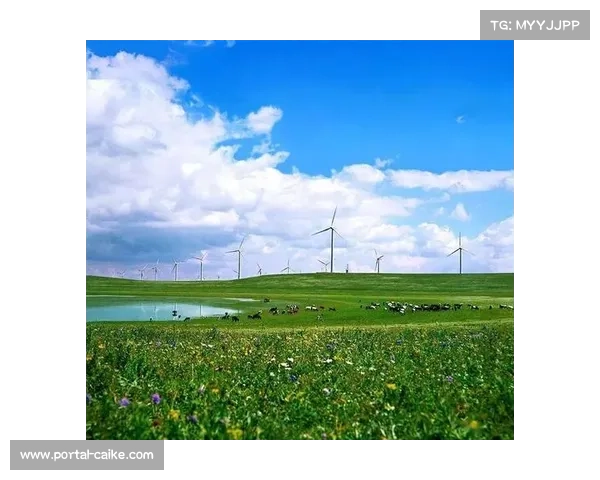Viewport: 600px width, 480px height.
Task: Click the gray strip on photo's right edge
Action: point(517,240)
